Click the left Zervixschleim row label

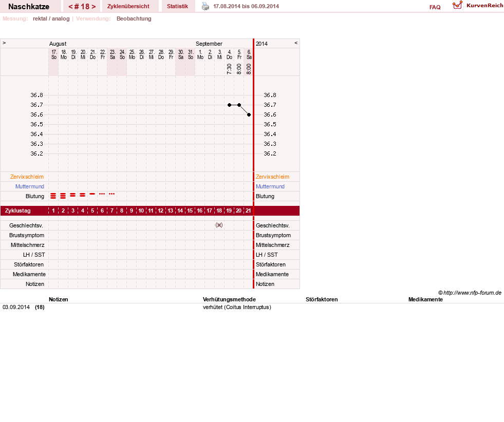coord(27,177)
